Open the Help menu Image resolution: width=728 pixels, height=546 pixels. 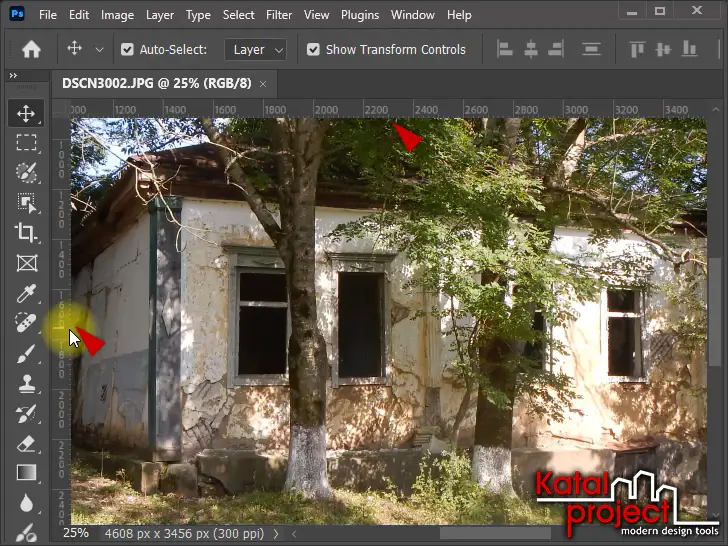(459, 15)
